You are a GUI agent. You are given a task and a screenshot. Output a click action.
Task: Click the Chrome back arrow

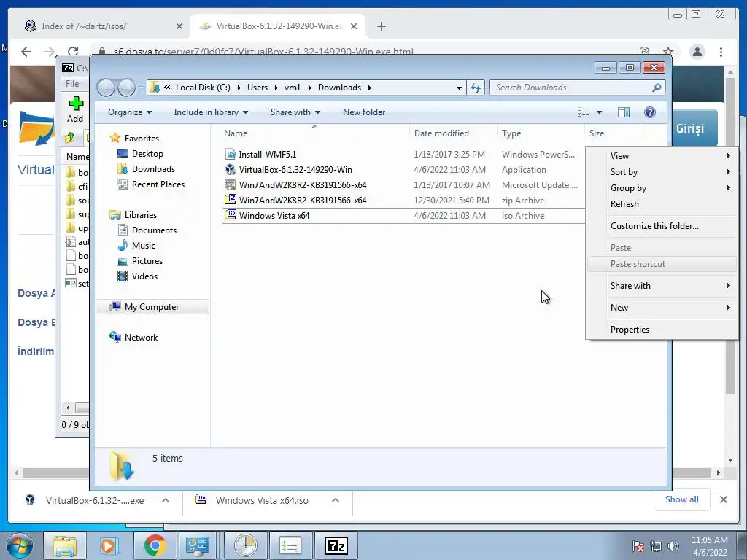[26, 52]
